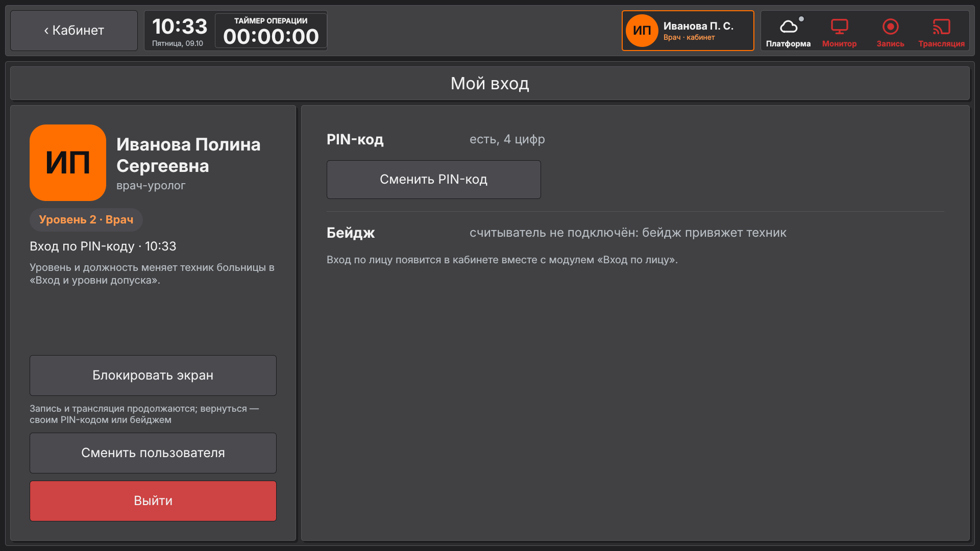Click the Сменить PIN-код button

(x=433, y=180)
